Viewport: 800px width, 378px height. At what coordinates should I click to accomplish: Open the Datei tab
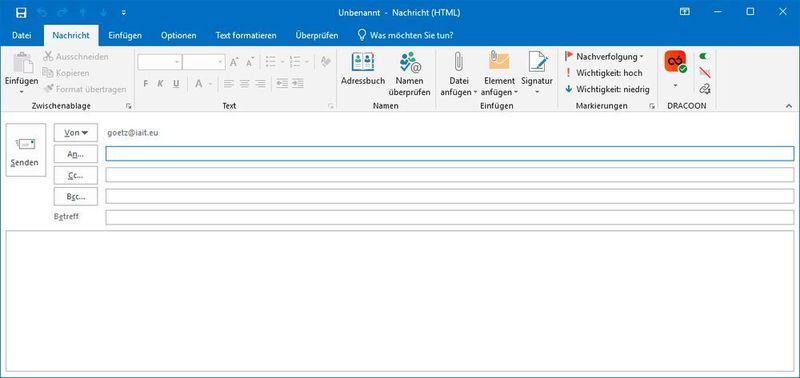[21, 35]
